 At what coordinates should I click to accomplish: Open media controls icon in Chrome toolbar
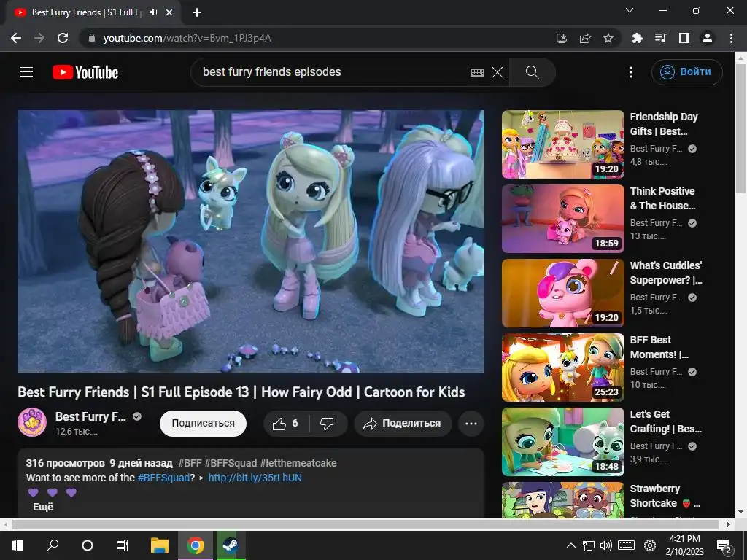(660, 38)
